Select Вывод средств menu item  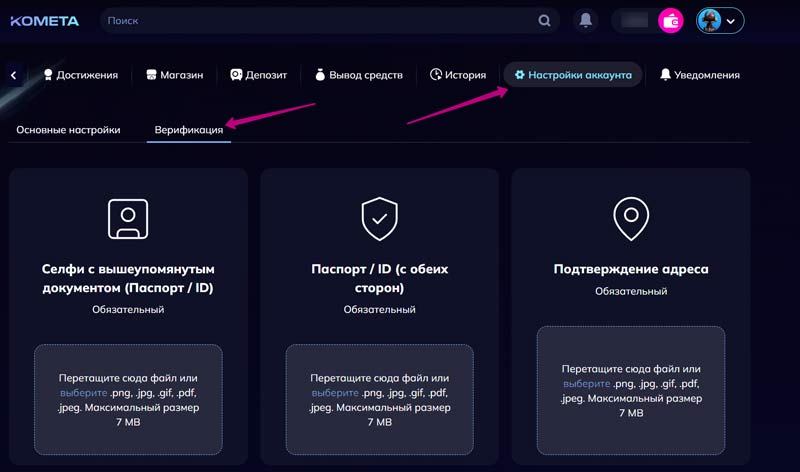(358, 75)
